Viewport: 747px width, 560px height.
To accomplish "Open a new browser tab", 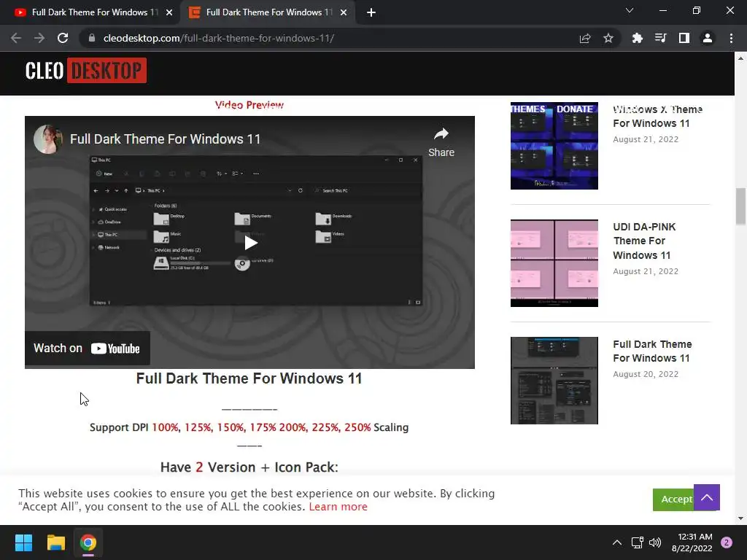I will (371, 12).
